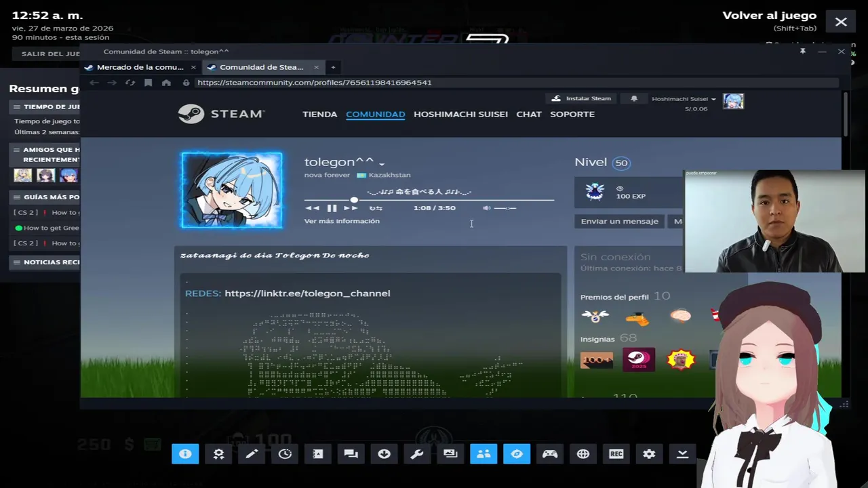Bookmark the page with the bookmark icon
This screenshot has height=488, width=868.
[149, 83]
